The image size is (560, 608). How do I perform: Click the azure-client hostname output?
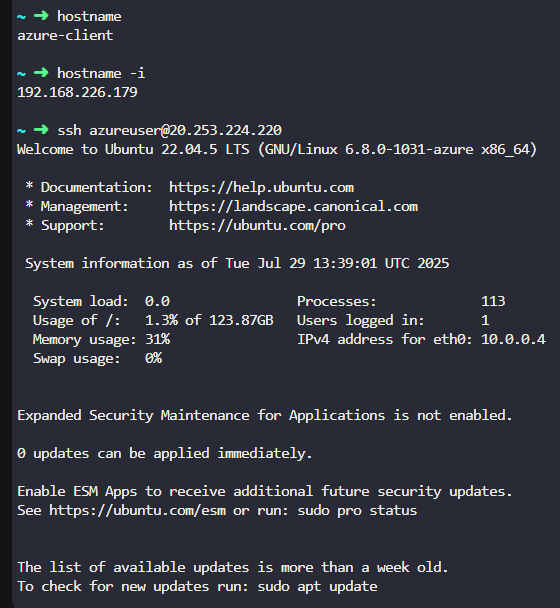coord(65,35)
